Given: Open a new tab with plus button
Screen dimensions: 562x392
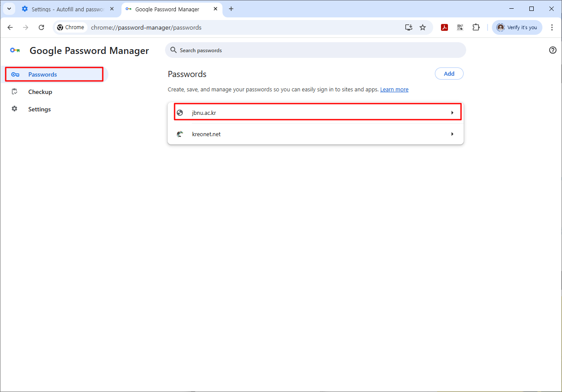Looking at the screenshot, I should click(231, 9).
